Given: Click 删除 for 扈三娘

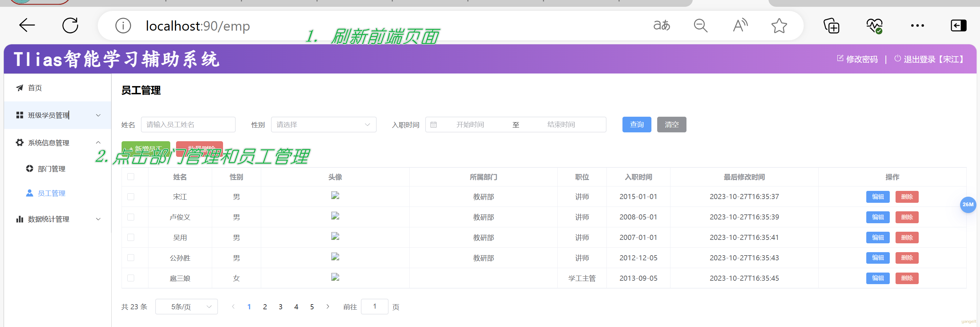Looking at the screenshot, I should point(907,278).
